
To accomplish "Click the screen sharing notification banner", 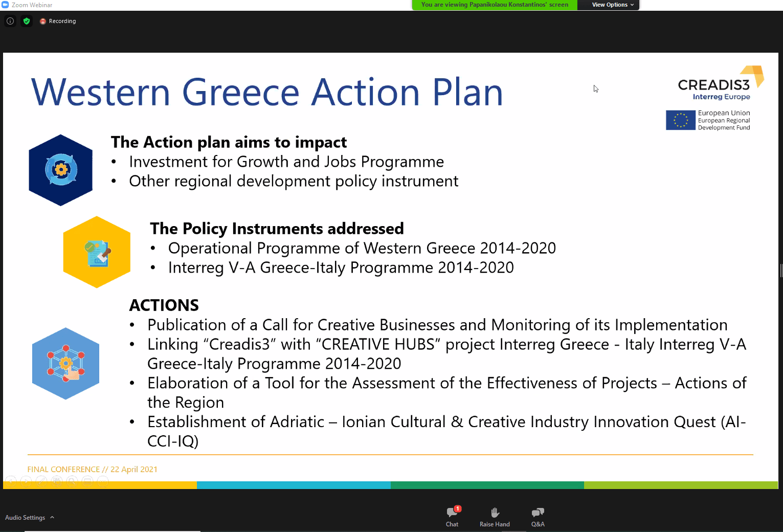I will (x=494, y=5).
